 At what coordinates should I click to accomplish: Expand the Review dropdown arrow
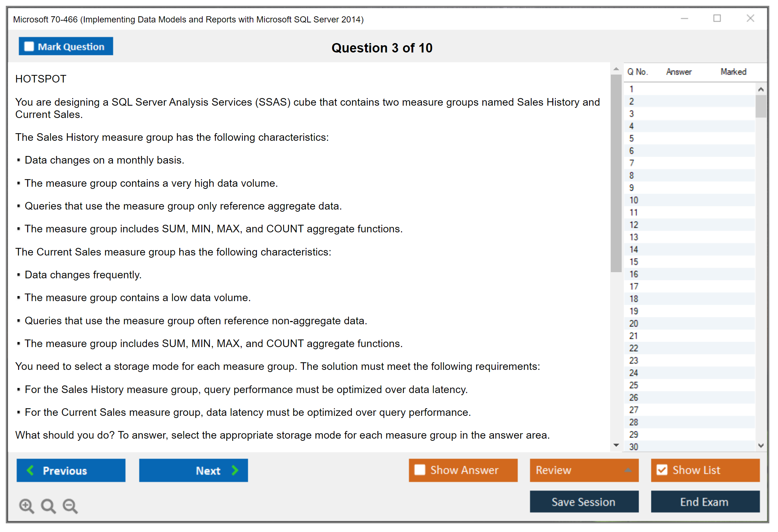pos(628,470)
